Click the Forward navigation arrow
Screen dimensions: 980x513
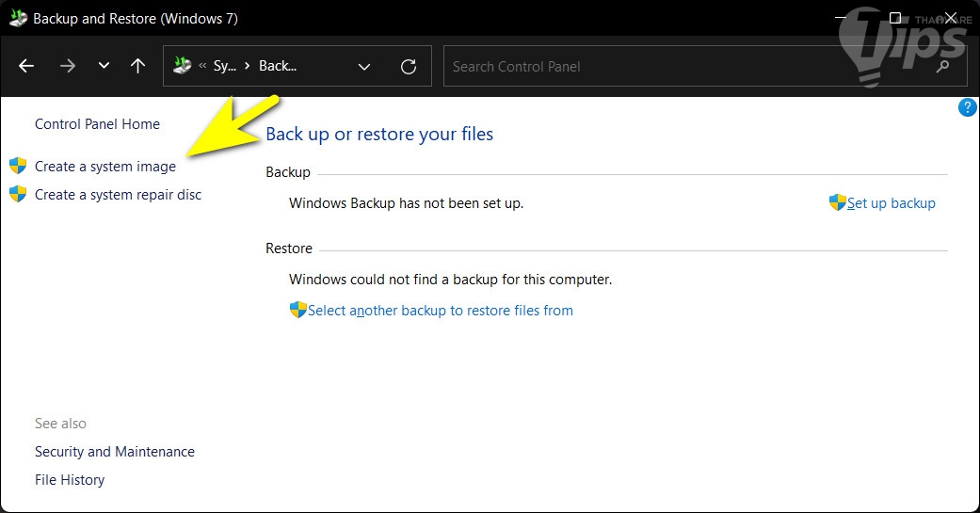point(67,66)
